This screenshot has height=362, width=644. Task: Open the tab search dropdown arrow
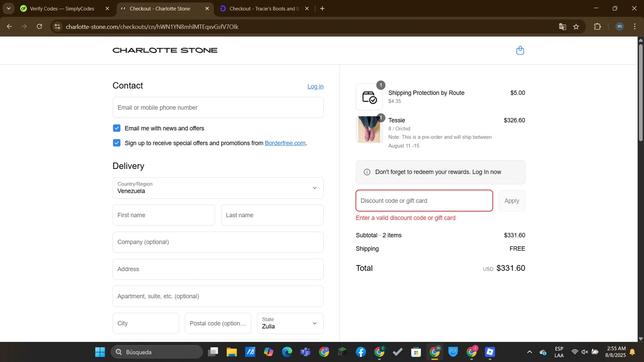click(9, 9)
